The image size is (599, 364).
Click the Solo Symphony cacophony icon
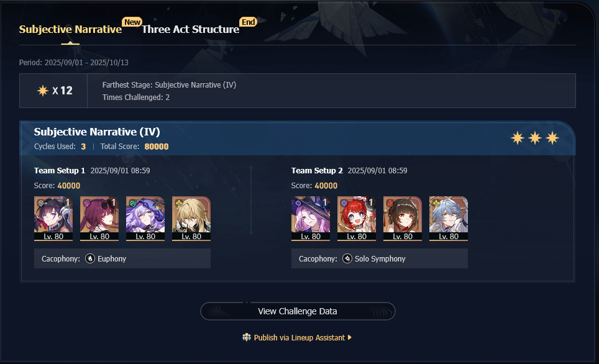coord(347,258)
